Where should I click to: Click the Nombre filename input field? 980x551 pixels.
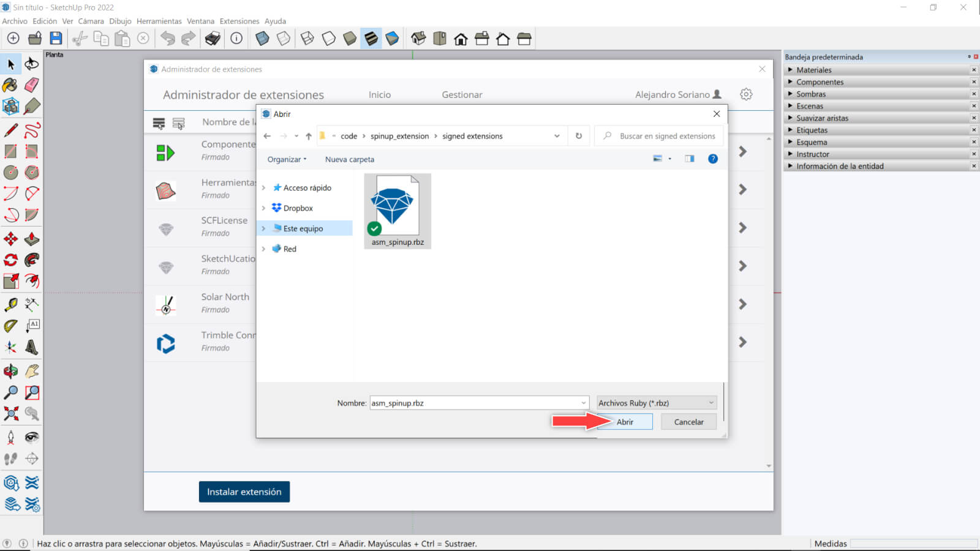[x=479, y=403]
